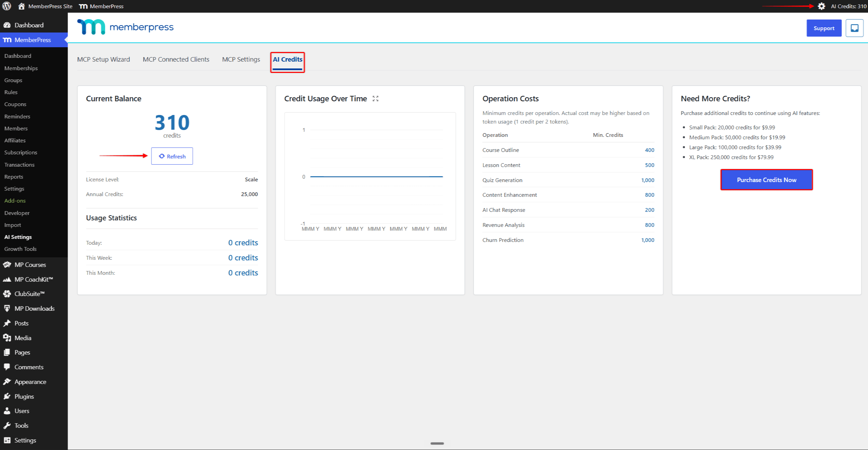This screenshot has width=868, height=450.
Task: Click the home icon for MemberPress Site
Action: pyautogui.click(x=21, y=6)
